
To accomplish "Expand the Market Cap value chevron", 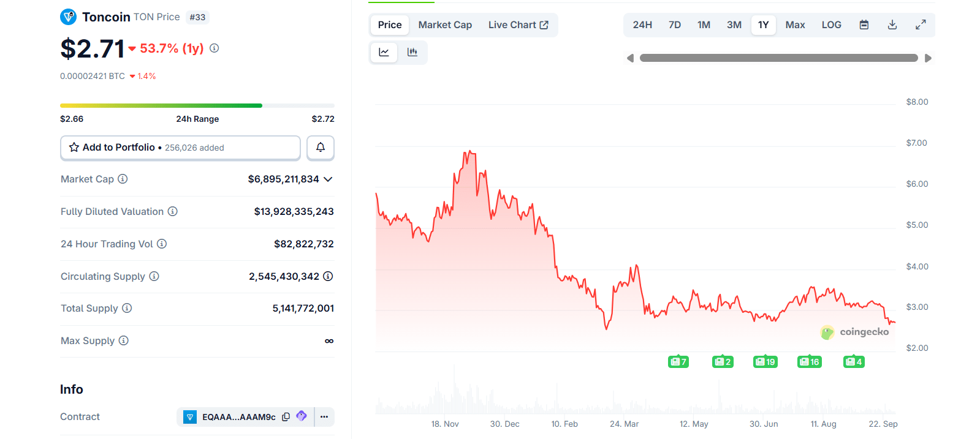I will pos(328,179).
